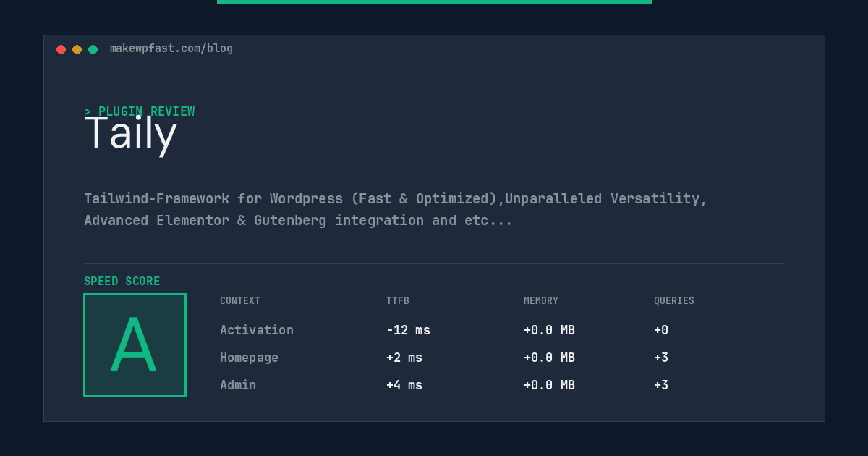Click Homepage queries '+3' value
Viewport: 868px width, 456px height.
[661, 358]
